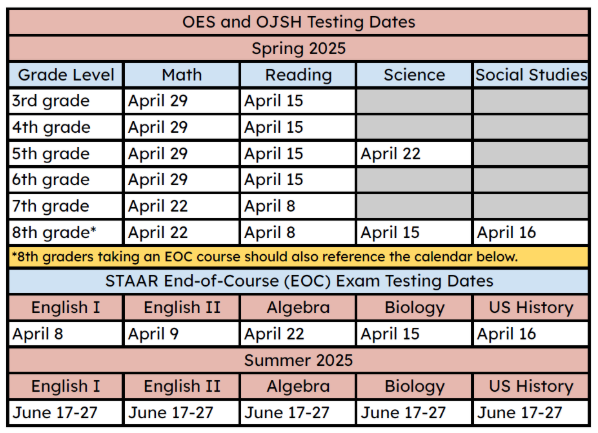Select the STAAR End-of-Course Exam Testing Dates header
This screenshot has width=598, height=433.
click(299, 281)
